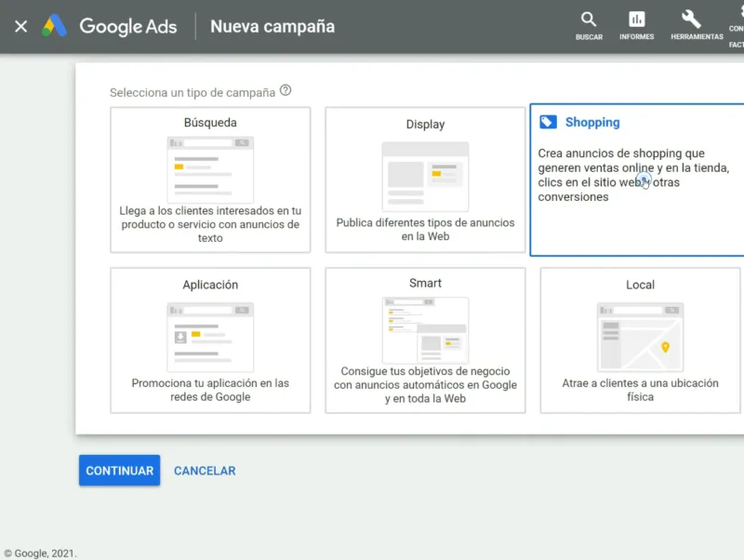
Task: Click the Búsqueda card illustration thumbnail
Action: (x=210, y=170)
